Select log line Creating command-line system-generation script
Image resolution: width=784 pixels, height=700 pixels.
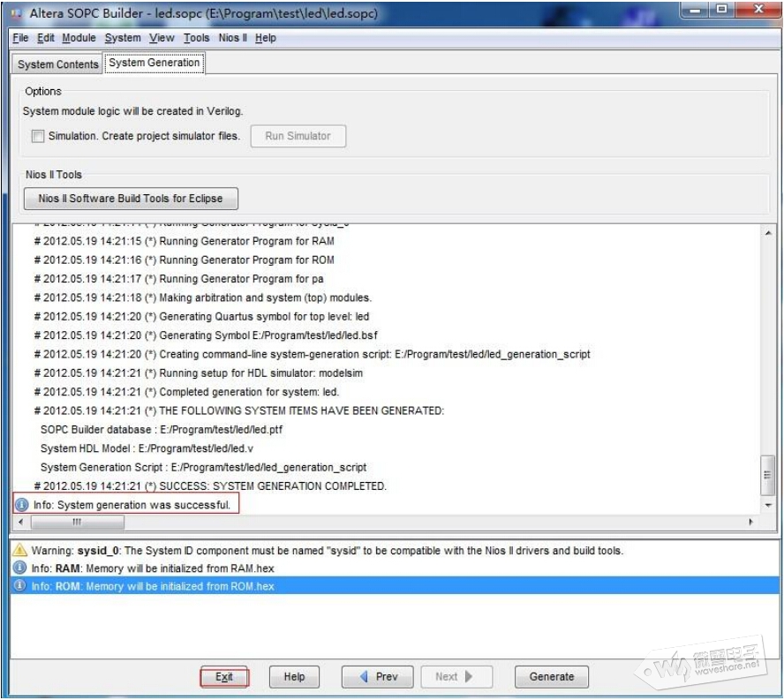[x=312, y=355]
